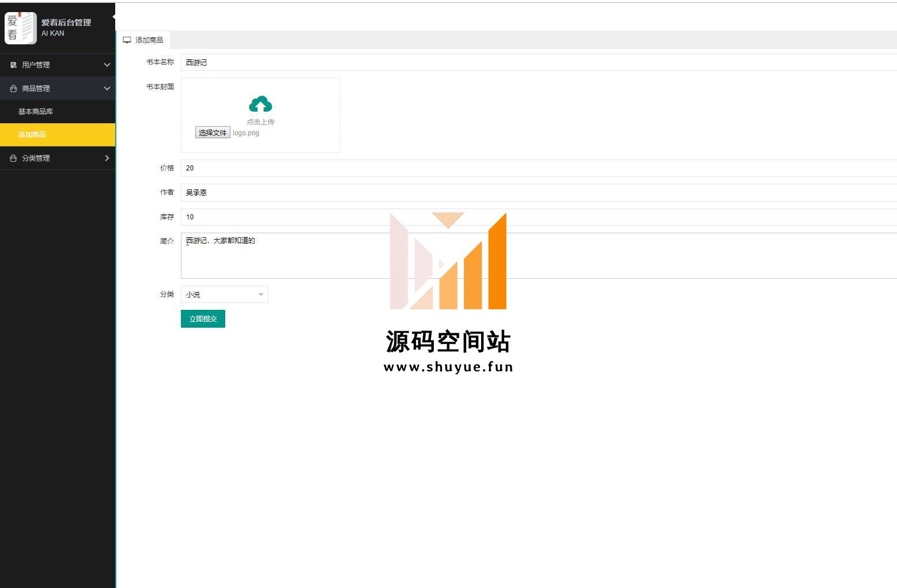Open 用户管理 menu
The image size is (897, 588).
[58, 65]
